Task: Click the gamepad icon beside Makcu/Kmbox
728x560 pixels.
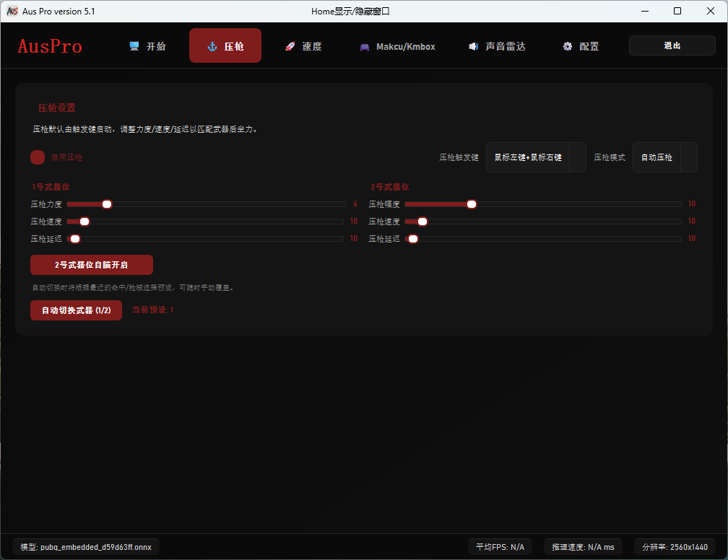Action: tap(365, 47)
